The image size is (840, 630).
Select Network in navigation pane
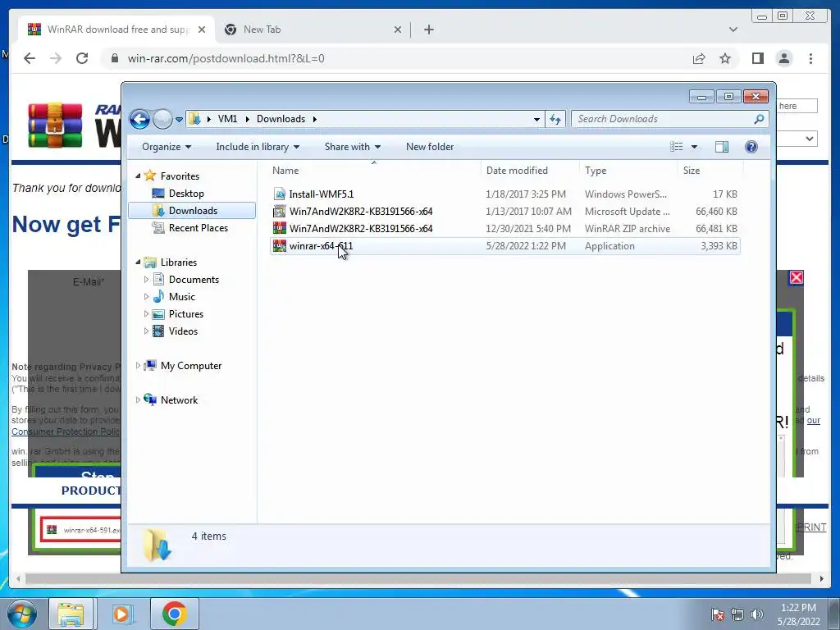tap(179, 399)
